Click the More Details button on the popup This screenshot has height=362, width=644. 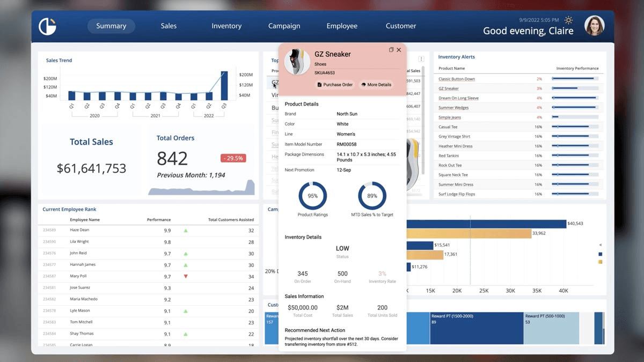click(376, 84)
